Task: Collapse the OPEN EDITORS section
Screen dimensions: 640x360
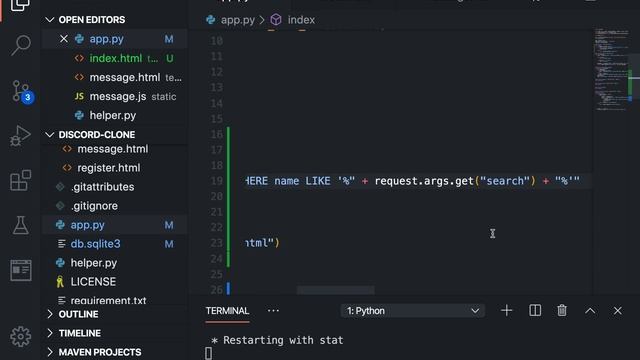Action: [91, 20]
